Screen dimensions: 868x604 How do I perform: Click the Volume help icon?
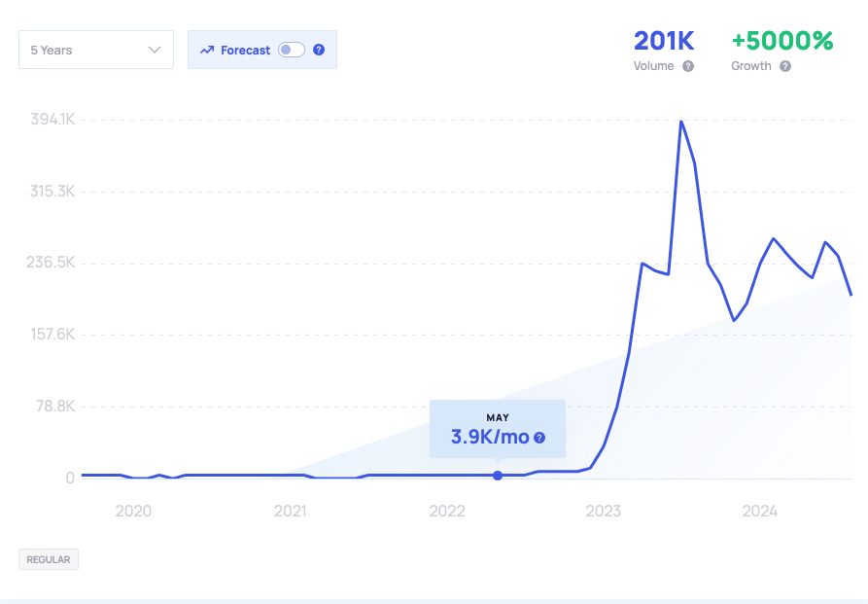[x=689, y=66]
